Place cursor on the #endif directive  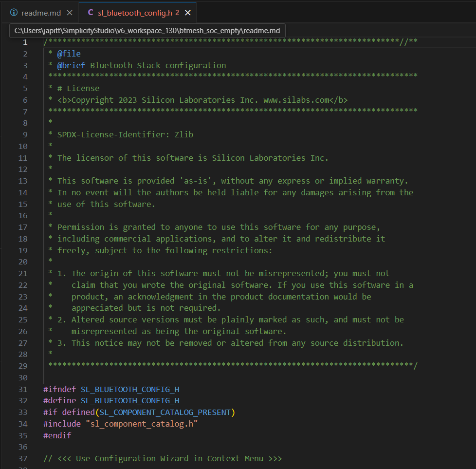(57, 435)
